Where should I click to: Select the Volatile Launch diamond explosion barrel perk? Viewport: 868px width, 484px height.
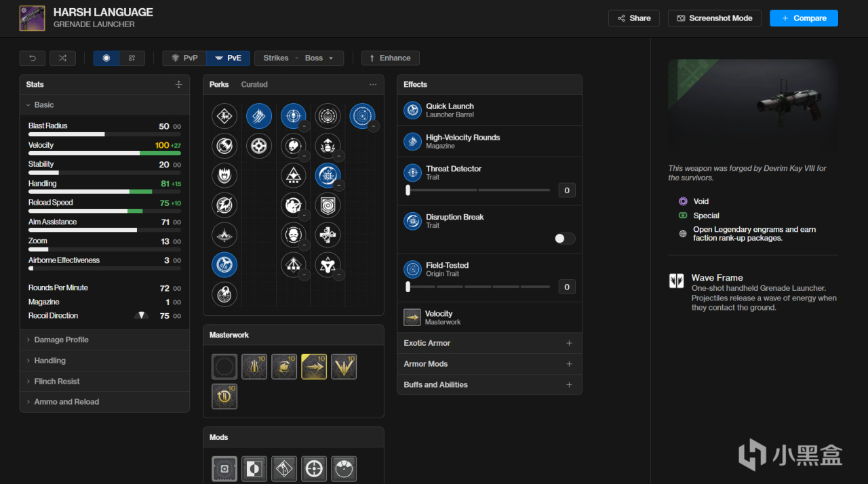point(224,116)
